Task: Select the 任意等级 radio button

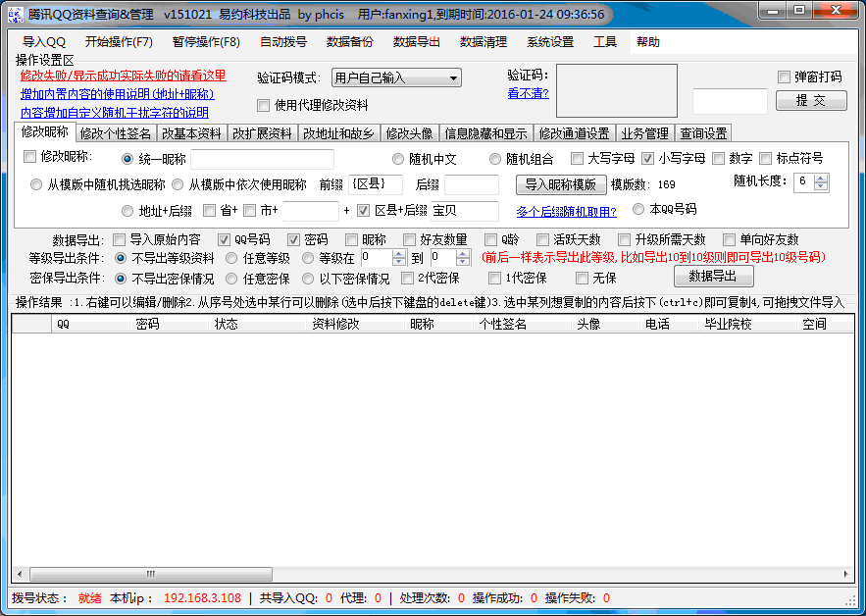Action: coord(231,258)
